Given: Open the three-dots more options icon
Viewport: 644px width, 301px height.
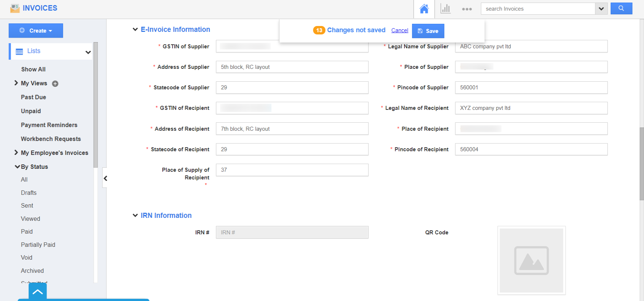Looking at the screenshot, I should point(467,9).
